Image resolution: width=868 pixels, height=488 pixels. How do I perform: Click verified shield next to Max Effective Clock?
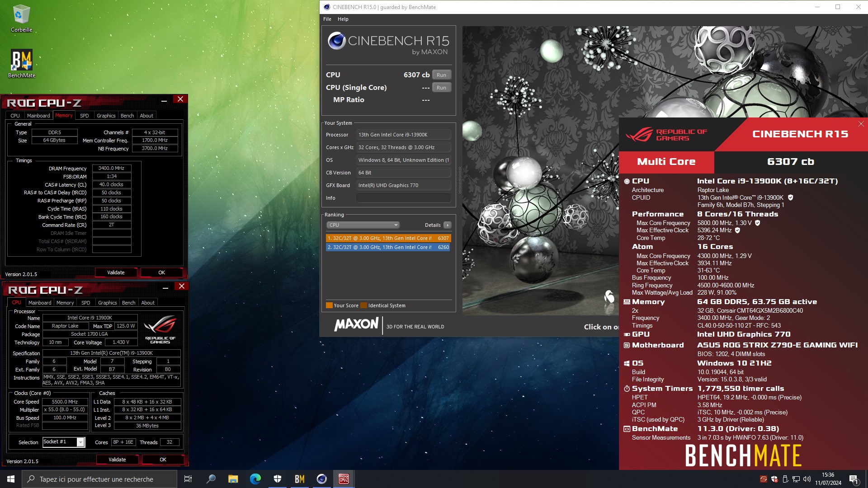pyautogui.click(x=737, y=230)
